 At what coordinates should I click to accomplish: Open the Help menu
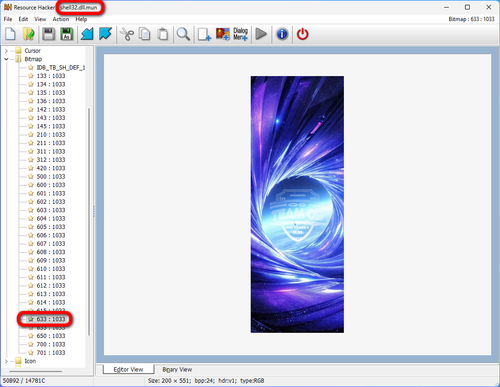(81, 19)
